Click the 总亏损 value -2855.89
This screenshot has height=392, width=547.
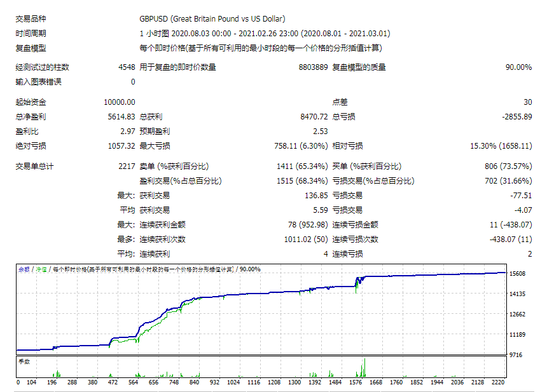click(x=516, y=117)
